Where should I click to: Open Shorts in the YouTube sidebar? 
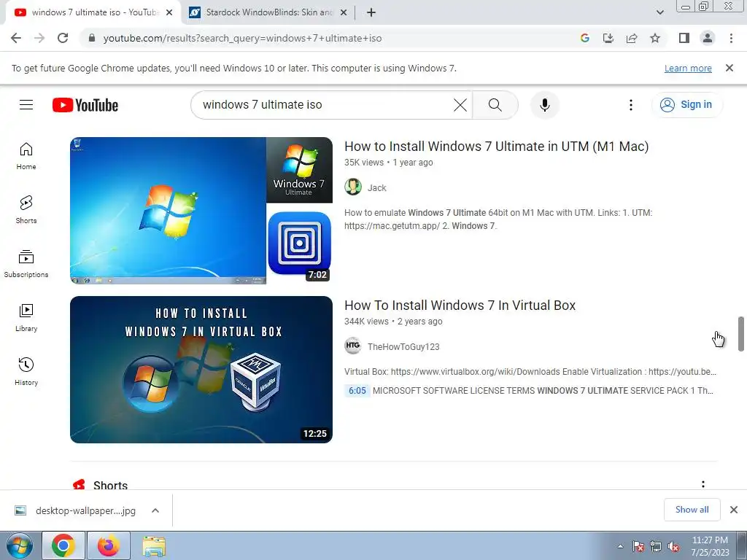click(26, 209)
